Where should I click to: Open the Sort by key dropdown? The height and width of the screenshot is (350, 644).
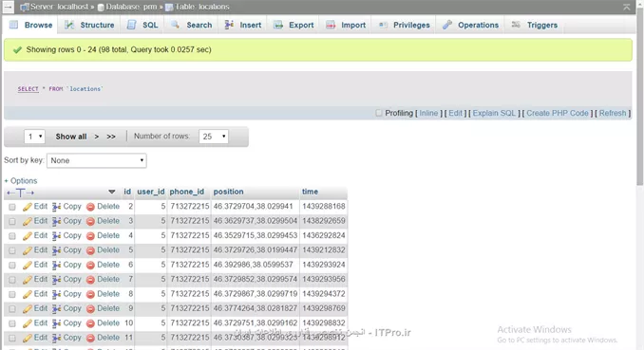tap(97, 160)
